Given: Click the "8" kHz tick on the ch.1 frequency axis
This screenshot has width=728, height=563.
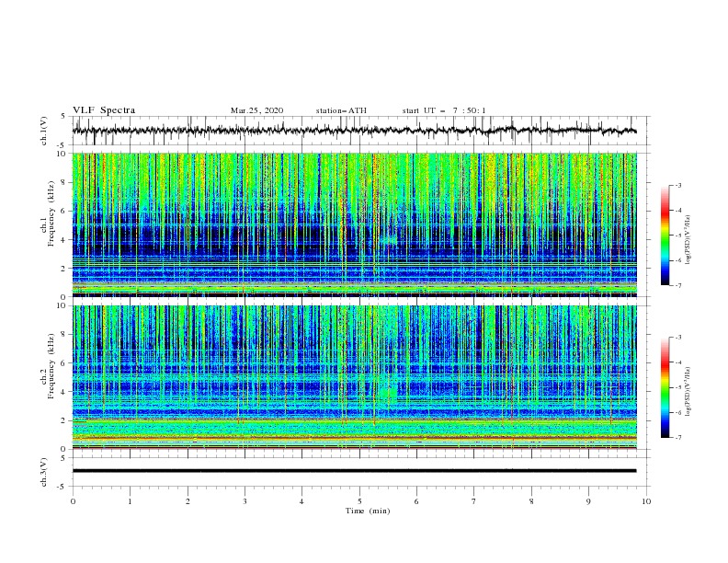Looking at the screenshot, I should (x=64, y=182).
